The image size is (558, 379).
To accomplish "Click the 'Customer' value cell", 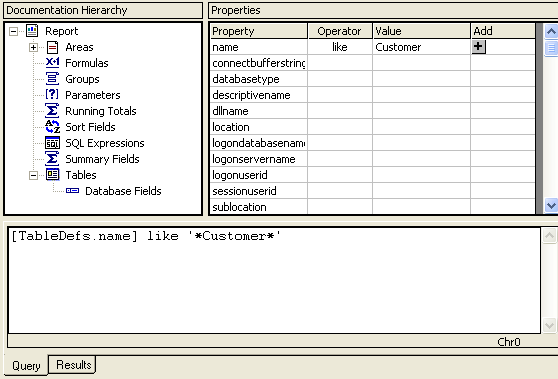I will click(x=422, y=47).
